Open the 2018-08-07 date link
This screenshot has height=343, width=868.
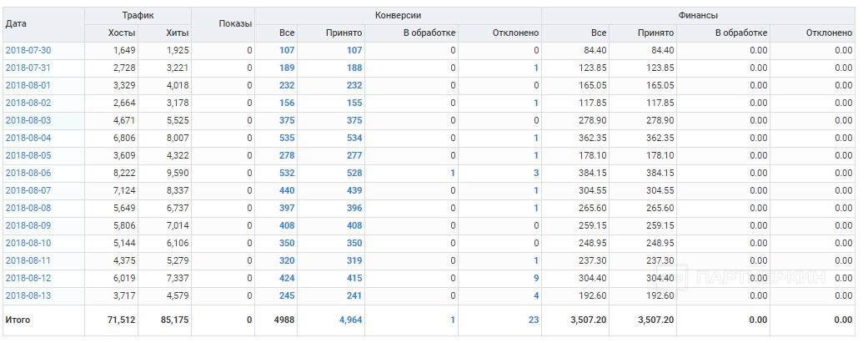pos(28,190)
